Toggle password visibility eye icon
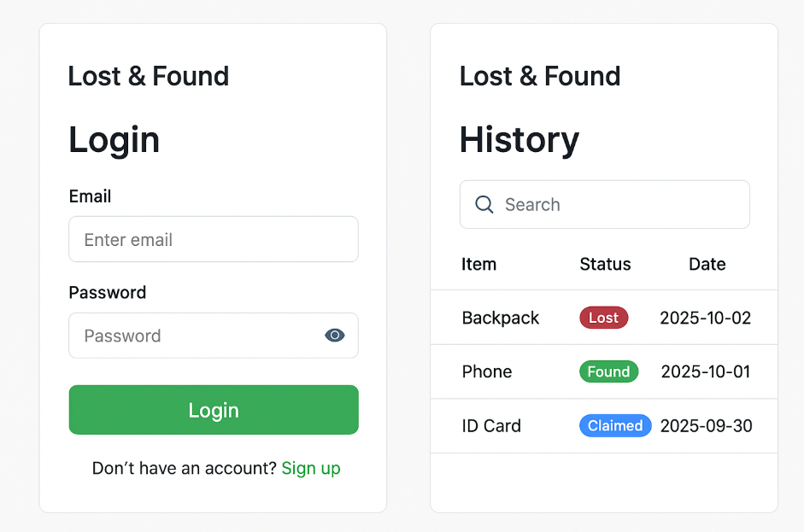804x532 pixels. coord(335,336)
